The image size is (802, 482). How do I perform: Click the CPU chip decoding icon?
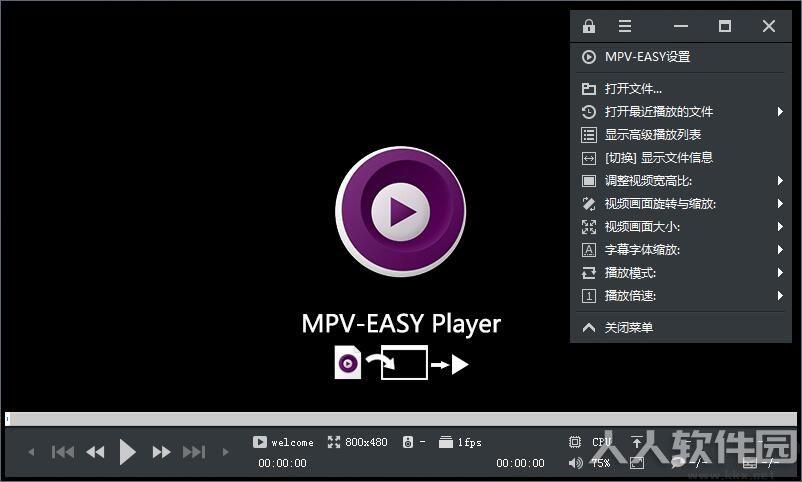[x=575, y=442]
